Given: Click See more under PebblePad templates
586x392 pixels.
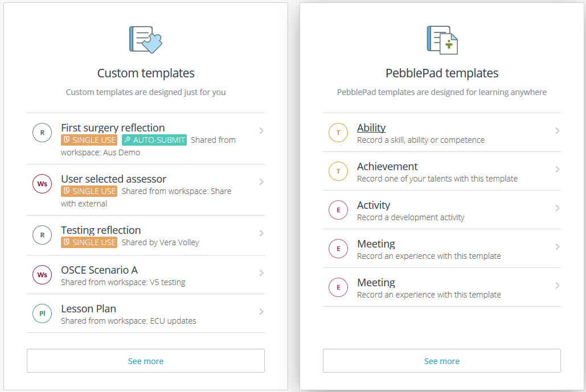Looking at the screenshot, I should (442, 361).
